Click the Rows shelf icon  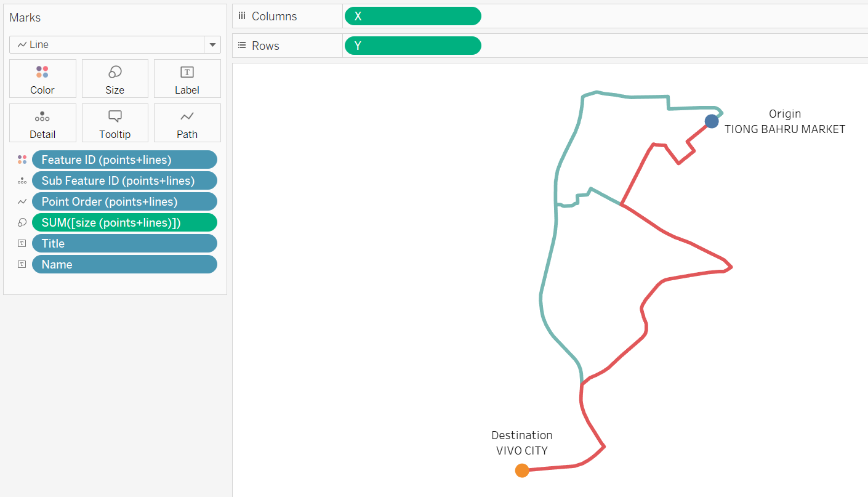[242, 46]
